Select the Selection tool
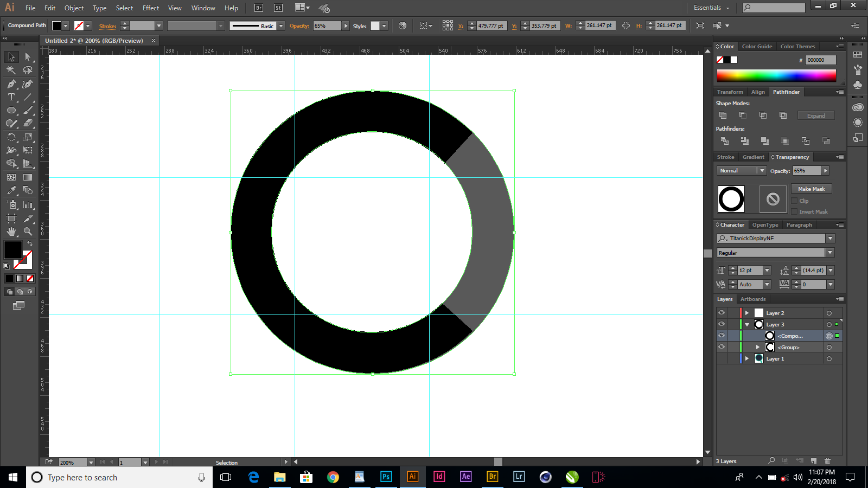Image resolution: width=868 pixels, height=488 pixels. coord(11,57)
